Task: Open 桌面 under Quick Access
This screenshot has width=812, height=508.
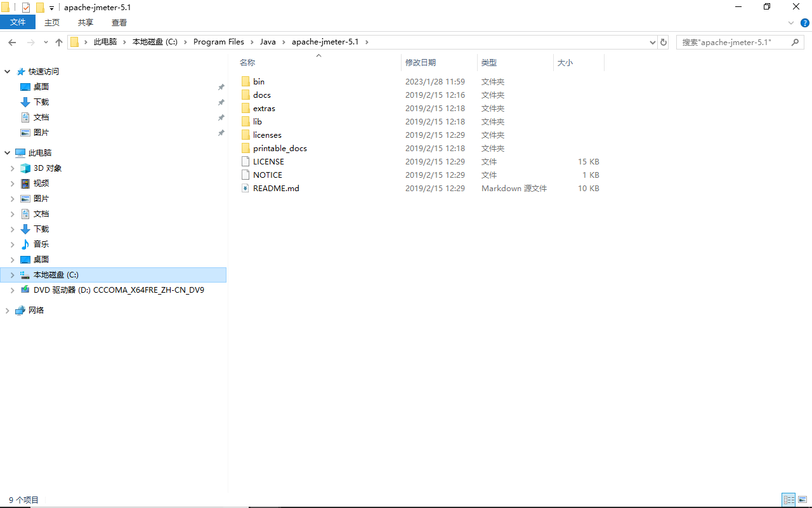Action: coord(41,87)
